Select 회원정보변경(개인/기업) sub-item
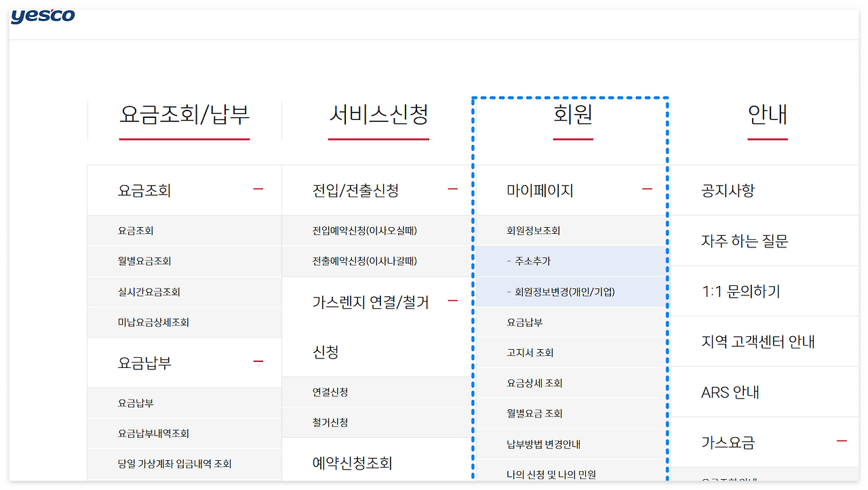Image resolution: width=868 pixels, height=490 pixels. click(x=561, y=292)
